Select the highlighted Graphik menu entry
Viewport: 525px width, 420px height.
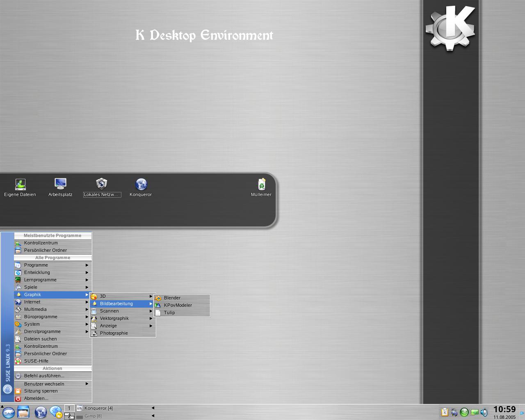52,294
